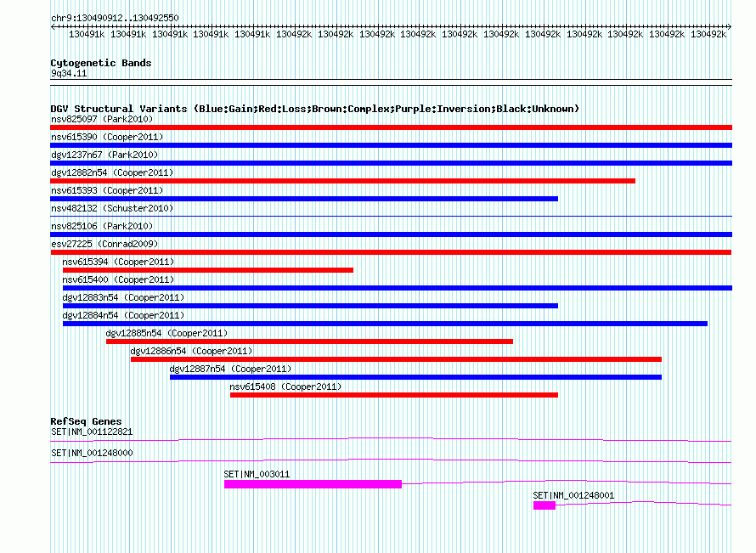Screen dimensions: 756x553
Task: Click the SET|NM_001122821 transcript label
Action: 92,432
